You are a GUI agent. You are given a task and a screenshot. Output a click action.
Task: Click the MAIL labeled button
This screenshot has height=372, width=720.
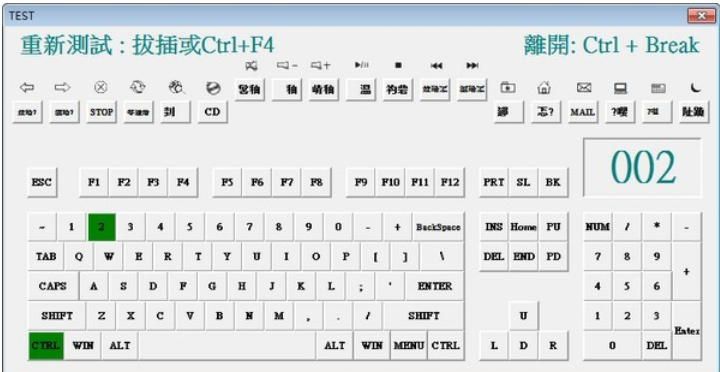point(583,112)
